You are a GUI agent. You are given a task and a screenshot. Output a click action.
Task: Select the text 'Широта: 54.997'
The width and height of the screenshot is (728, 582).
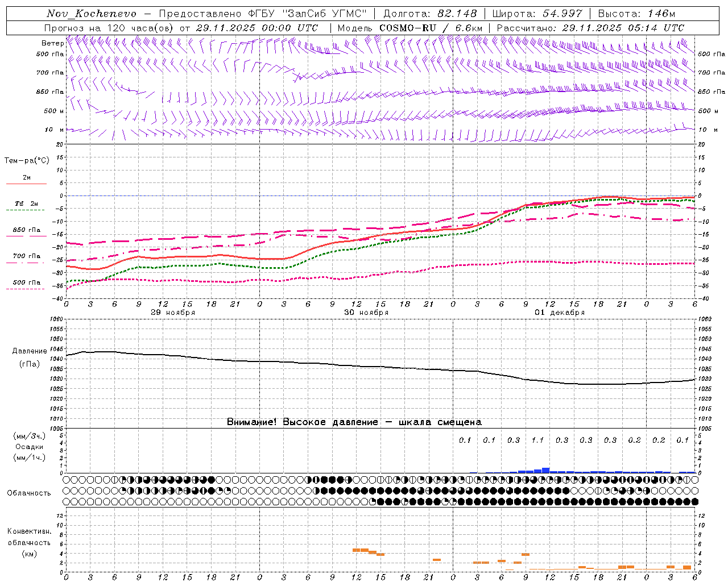coord(537,14)
